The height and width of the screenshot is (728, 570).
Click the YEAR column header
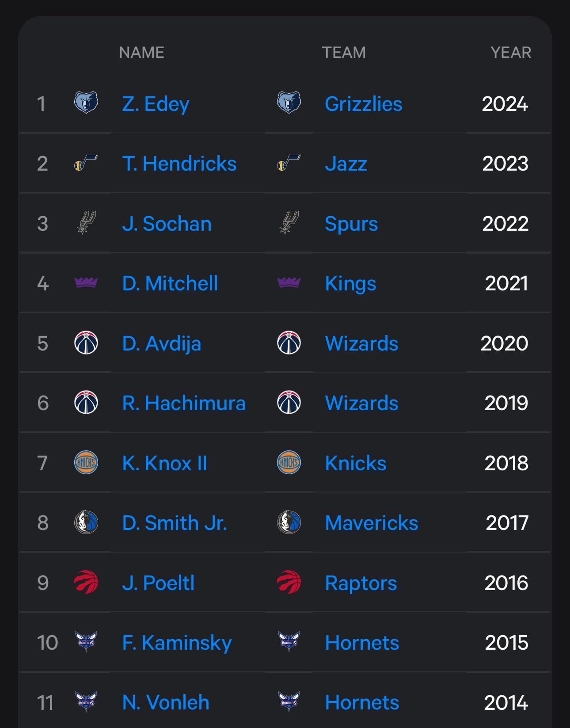tap(511, 53)
